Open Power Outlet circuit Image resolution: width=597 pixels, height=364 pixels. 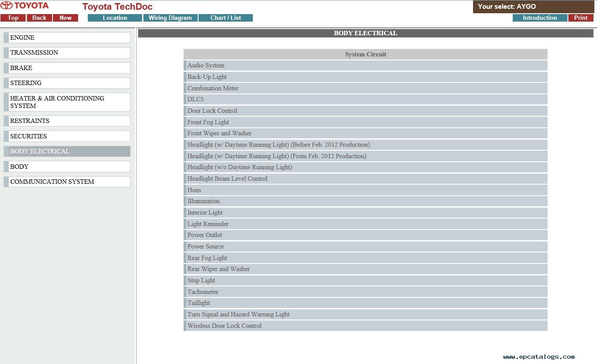[365, 235]
